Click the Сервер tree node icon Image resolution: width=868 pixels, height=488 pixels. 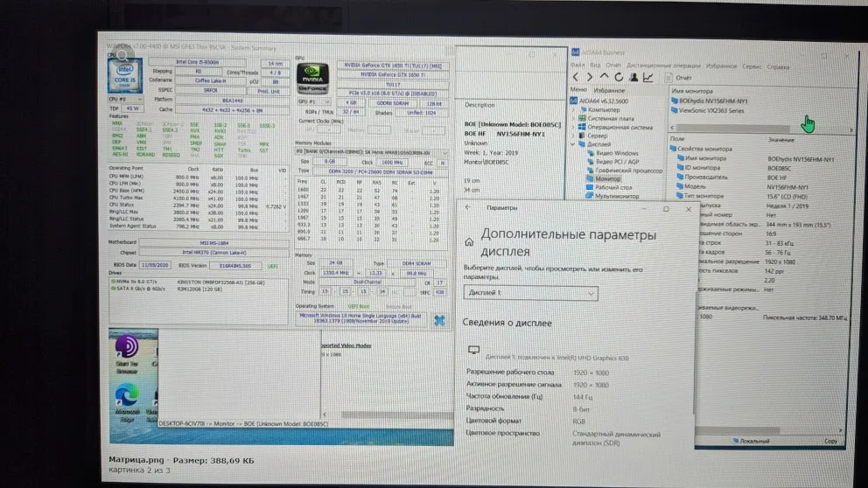pos(583,136)
